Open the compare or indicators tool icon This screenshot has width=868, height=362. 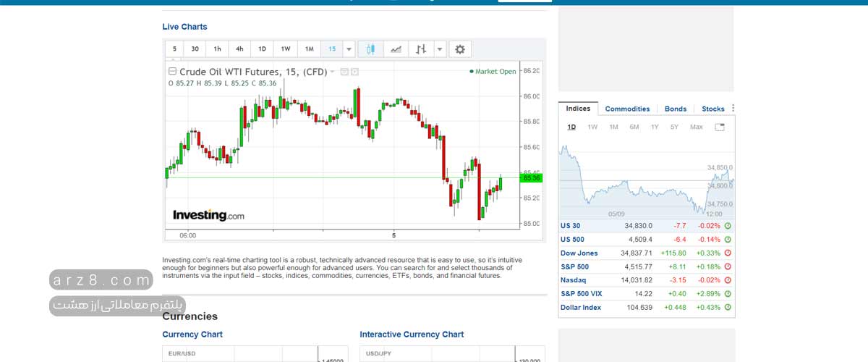(421, 49)
